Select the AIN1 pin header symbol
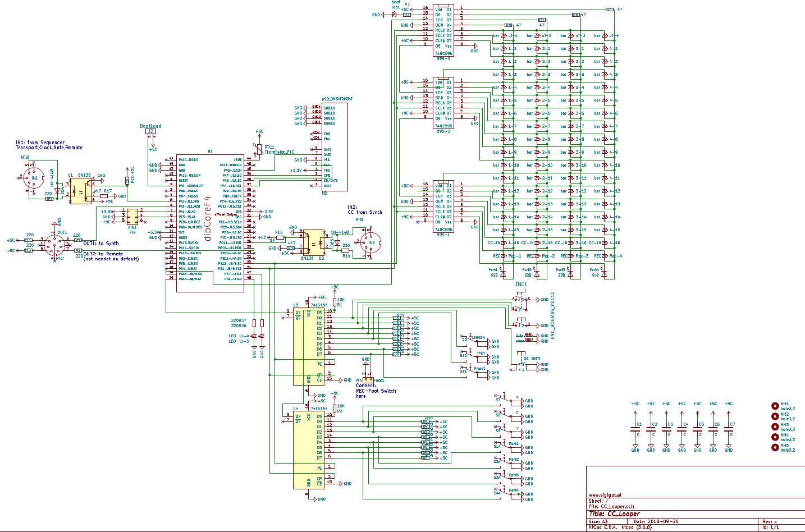805x532 pixels. [x=132, y=216]
